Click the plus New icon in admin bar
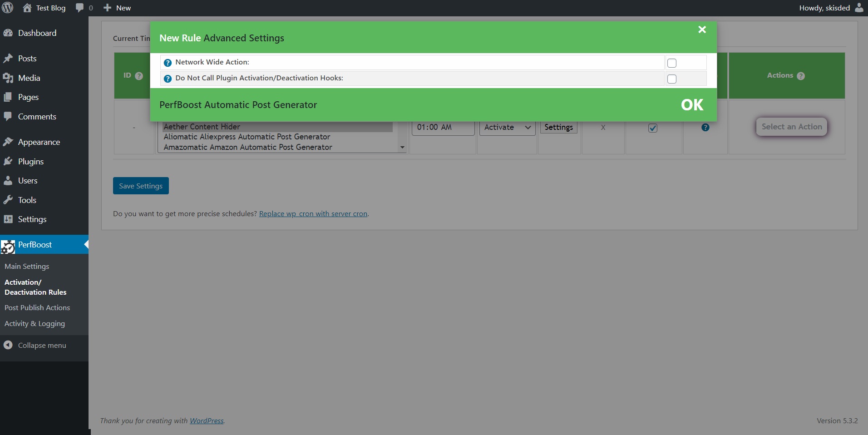The width and height of the screenshot is (868, 435). click(107, 8)
